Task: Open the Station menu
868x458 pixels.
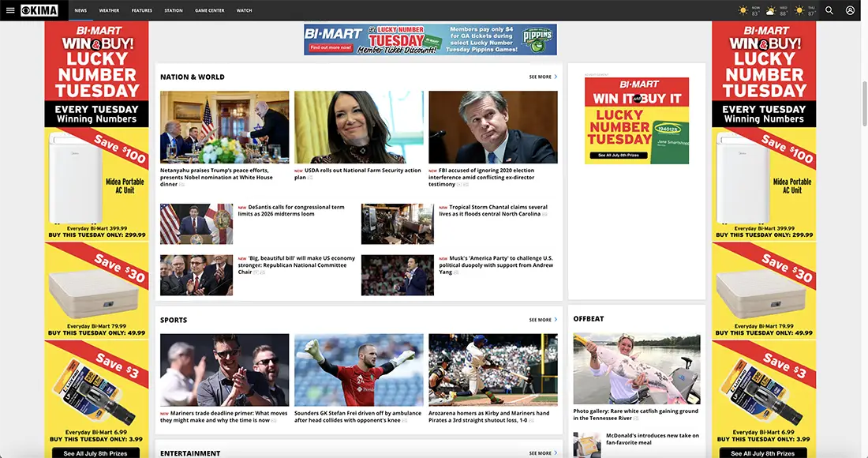Action: pyautogui.click(x=174, y=10)
